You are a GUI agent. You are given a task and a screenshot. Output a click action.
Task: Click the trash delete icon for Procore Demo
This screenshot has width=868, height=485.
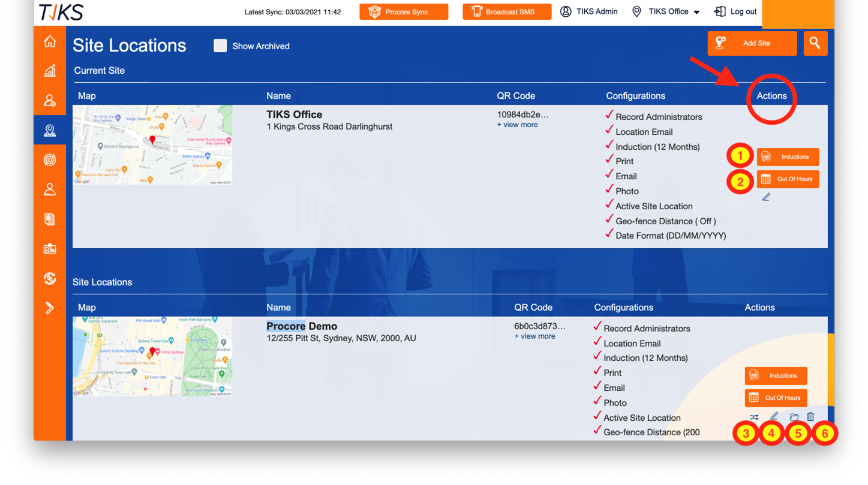(x=810, y=417)
